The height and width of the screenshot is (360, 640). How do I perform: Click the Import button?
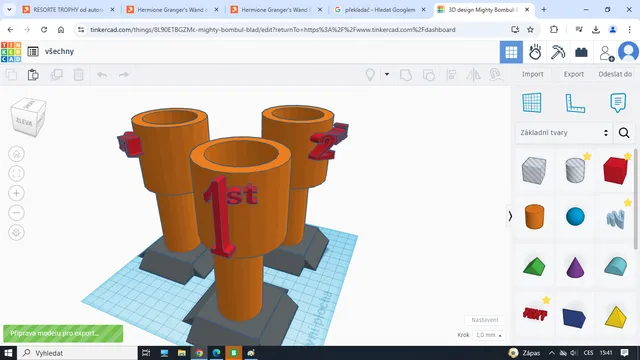coord(533,74)
